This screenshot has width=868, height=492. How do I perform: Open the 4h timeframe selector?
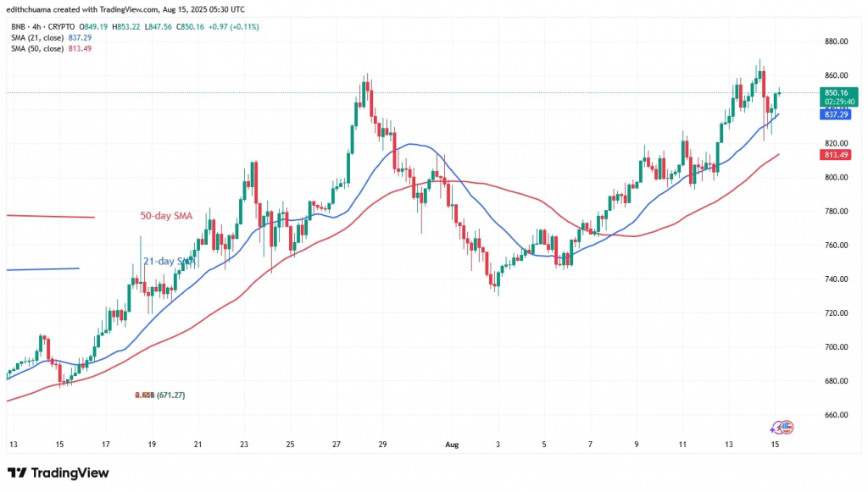tap(36, 26)
